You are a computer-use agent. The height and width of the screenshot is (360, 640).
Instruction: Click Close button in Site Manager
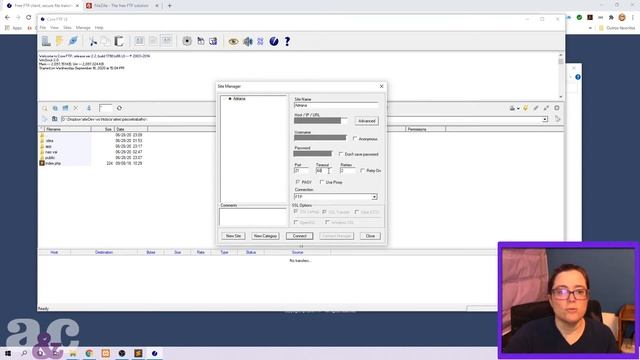pos(370,236)
